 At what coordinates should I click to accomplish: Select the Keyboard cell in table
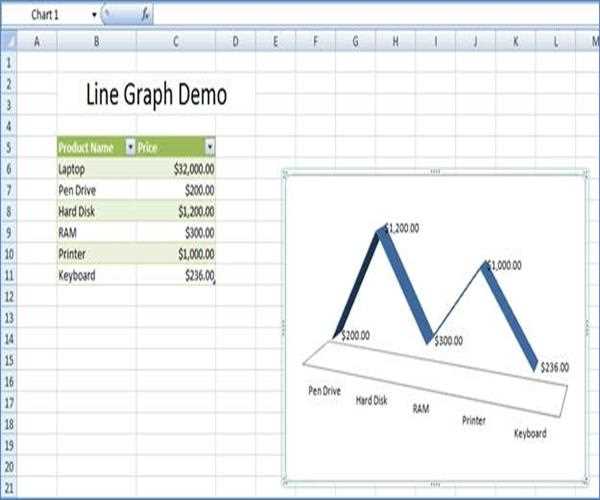tap(95, 275)
